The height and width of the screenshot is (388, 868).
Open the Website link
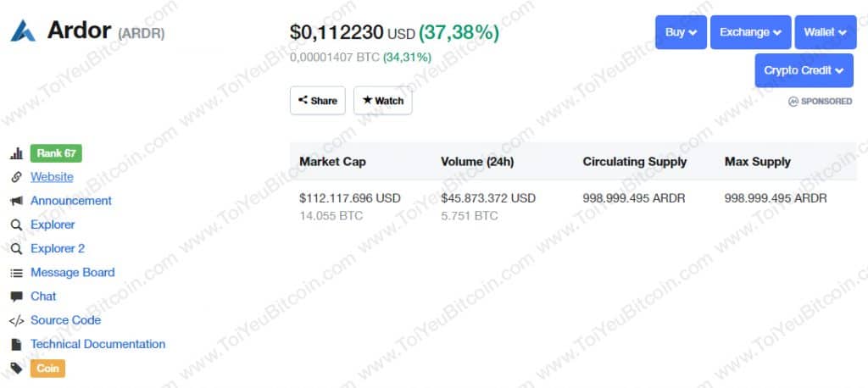click(52, 177)
